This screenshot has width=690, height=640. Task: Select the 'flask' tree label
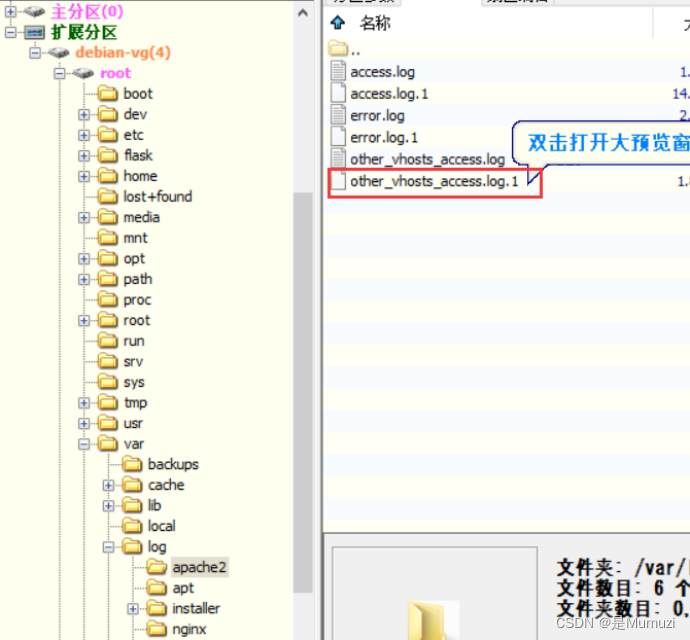click(138, 155)
